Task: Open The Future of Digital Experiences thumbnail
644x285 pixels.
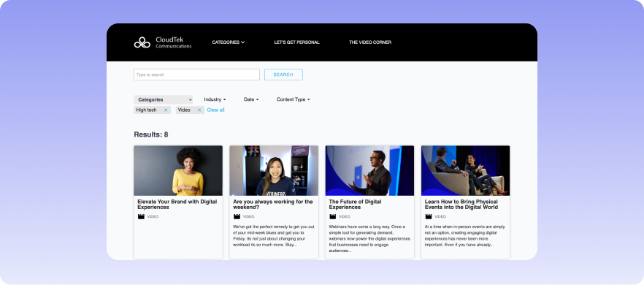Action: click(369, 171)
